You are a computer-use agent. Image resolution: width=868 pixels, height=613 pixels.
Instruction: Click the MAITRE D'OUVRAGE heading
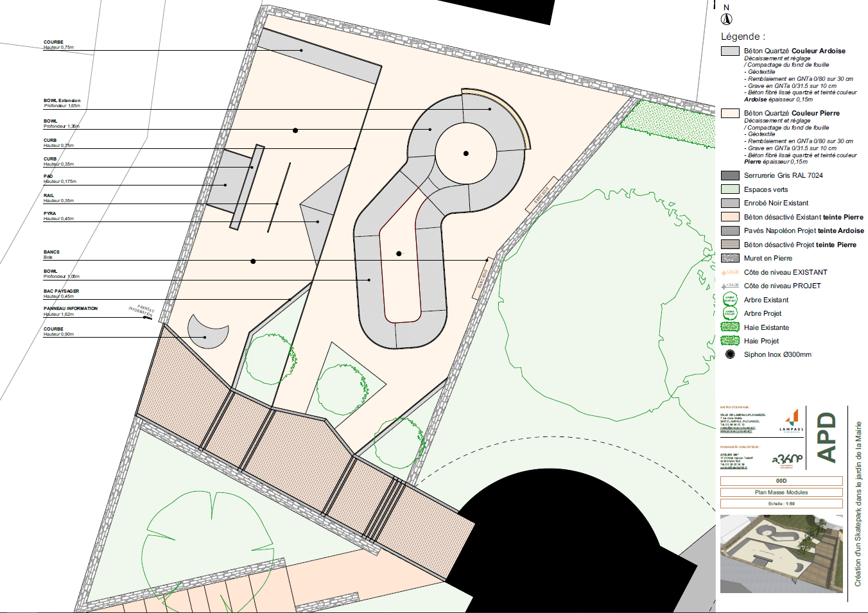(x=734, y=407)
